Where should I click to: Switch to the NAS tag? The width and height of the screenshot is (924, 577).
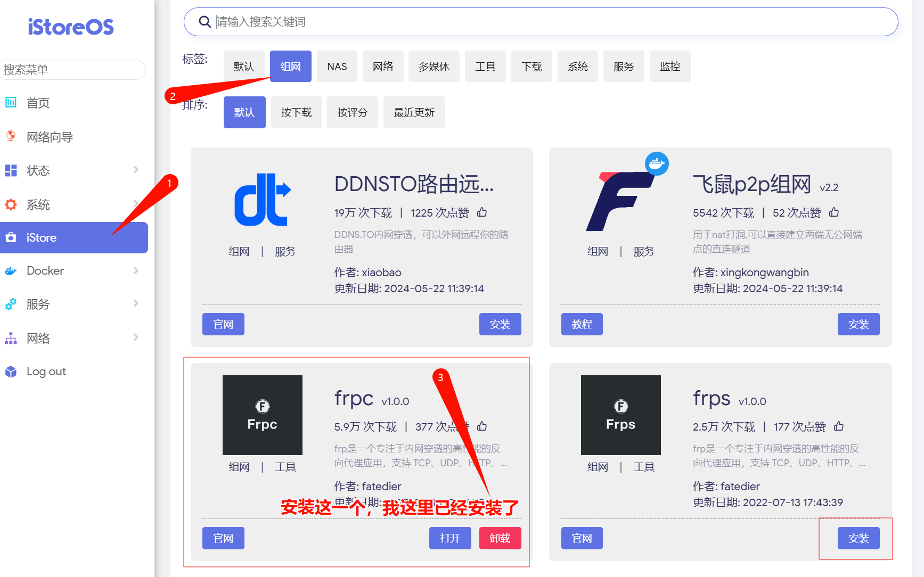337,66
